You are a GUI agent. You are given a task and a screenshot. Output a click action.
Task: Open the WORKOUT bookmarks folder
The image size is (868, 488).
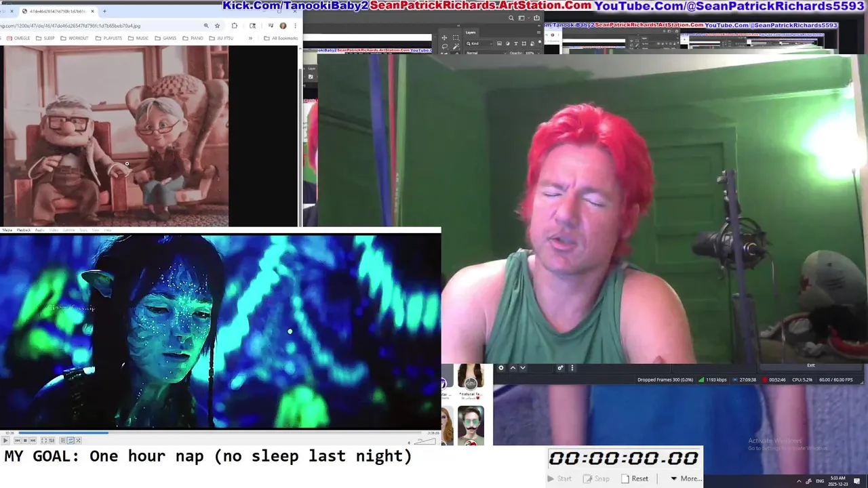click(75, 38)
